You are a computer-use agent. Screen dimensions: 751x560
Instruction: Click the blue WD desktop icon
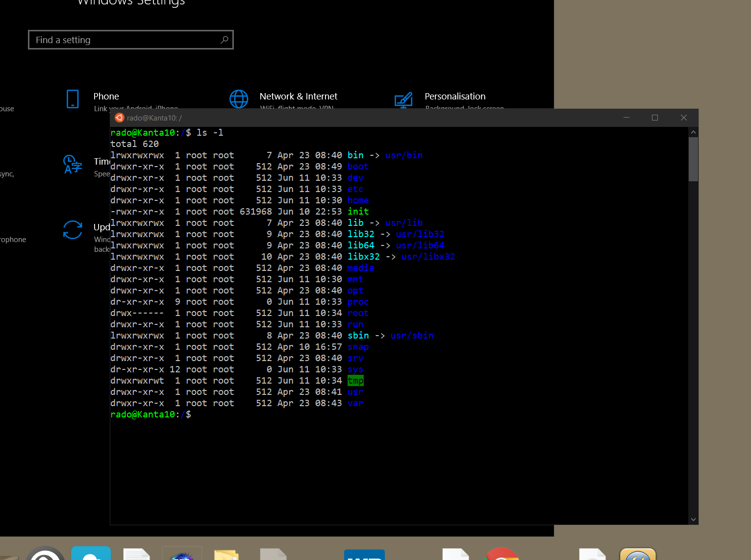coord(364,555)
